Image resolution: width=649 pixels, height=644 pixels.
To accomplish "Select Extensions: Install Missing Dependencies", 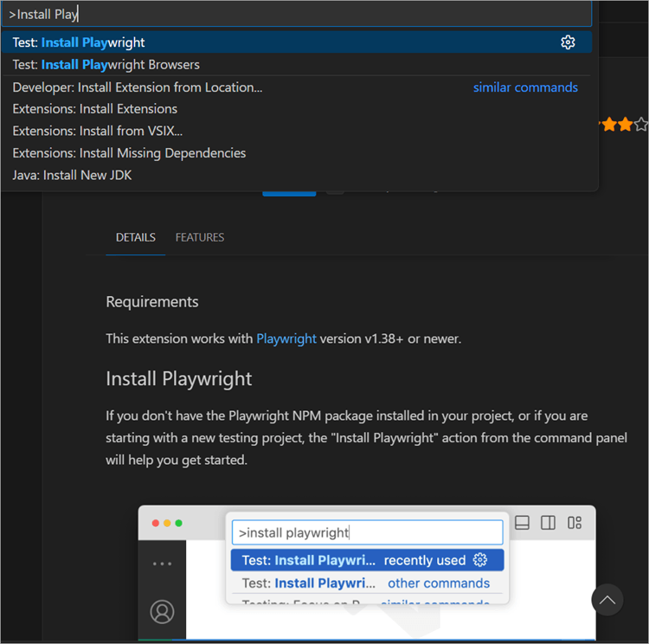I will tap(296, 153).
